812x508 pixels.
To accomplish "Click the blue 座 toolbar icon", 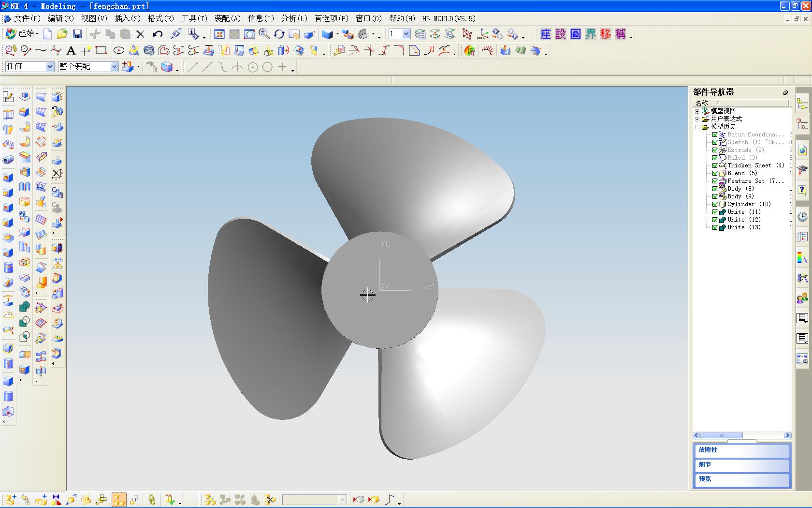I will click(x=546, y=34).
